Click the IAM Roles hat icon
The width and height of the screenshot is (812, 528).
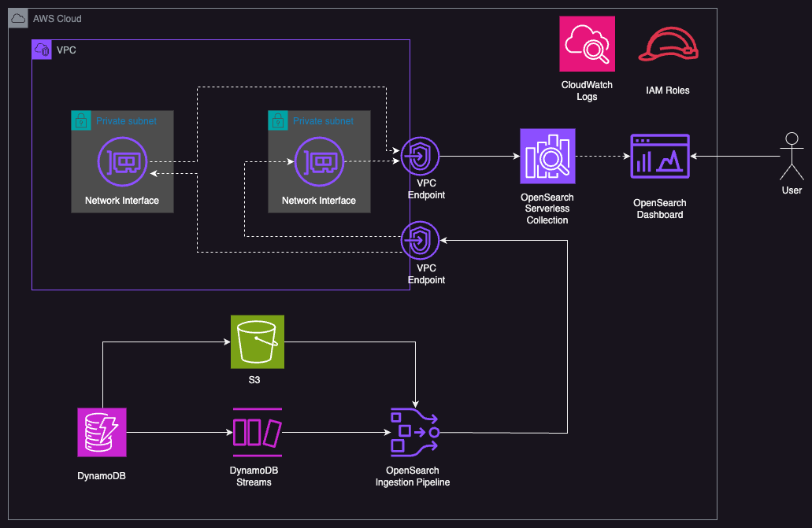[667, 45]
